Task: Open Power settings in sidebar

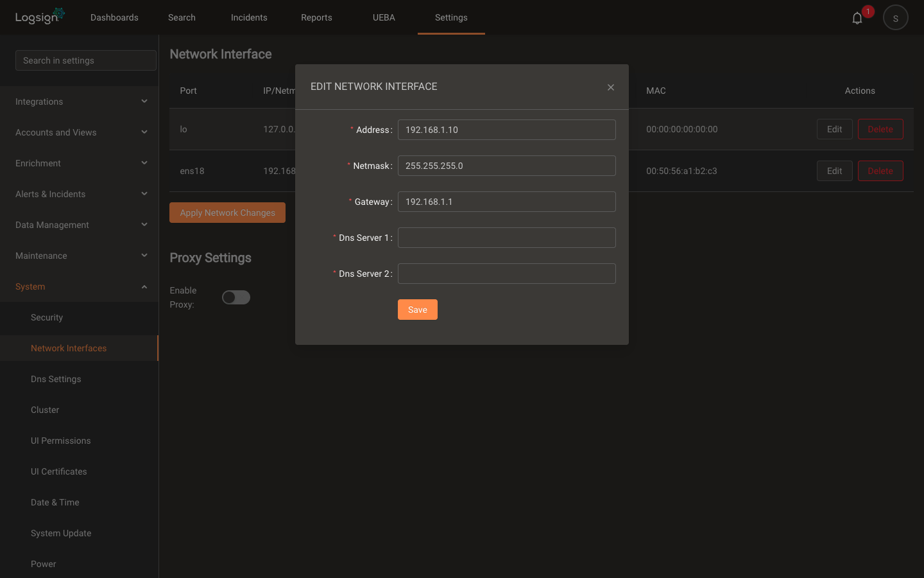Action: (80, 564)
